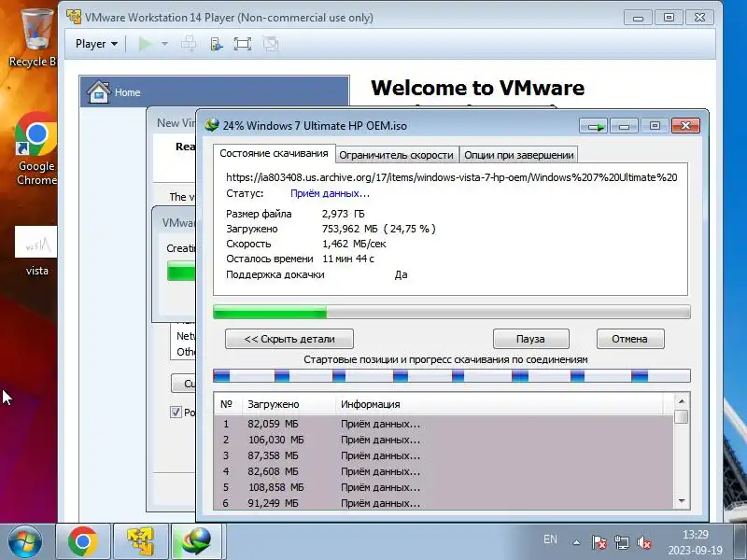Click the VMware Unity mode toolbar icon
Viewport: 747px width, 560px height.
[271, 44]
